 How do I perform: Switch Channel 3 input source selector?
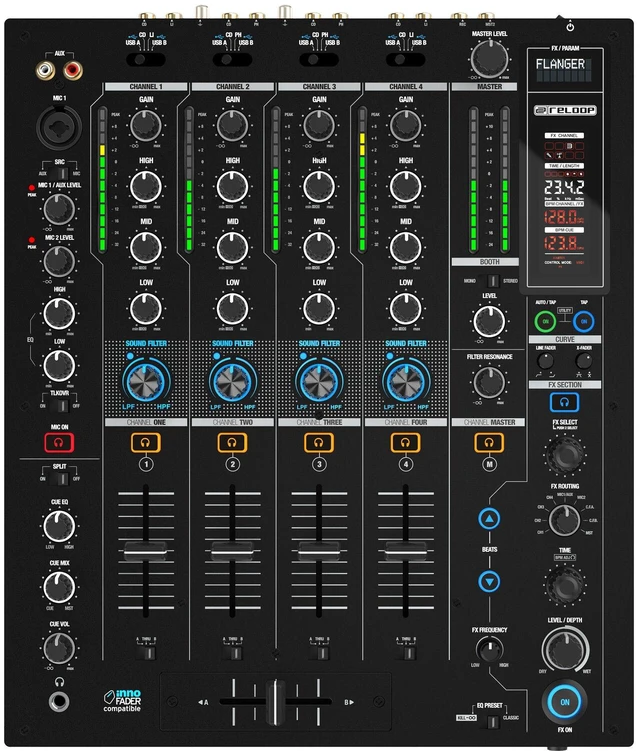pos(319,59)
